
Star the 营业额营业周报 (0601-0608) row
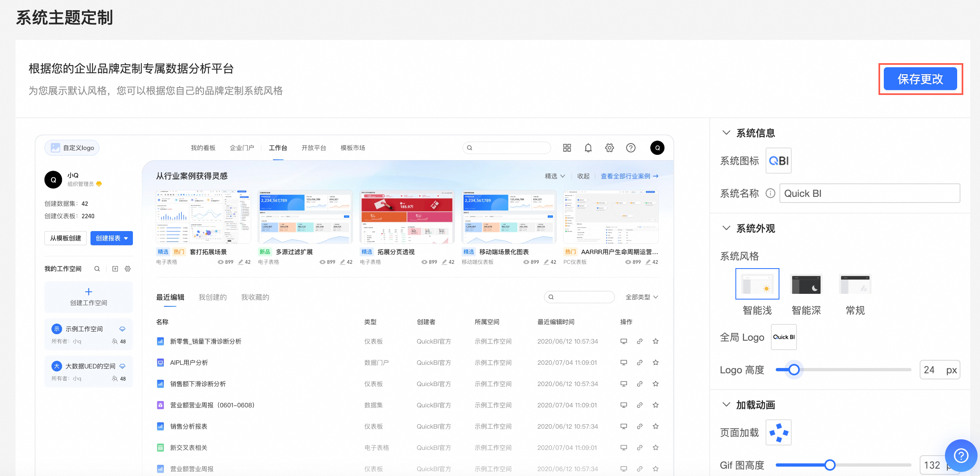tap(656, 405)
